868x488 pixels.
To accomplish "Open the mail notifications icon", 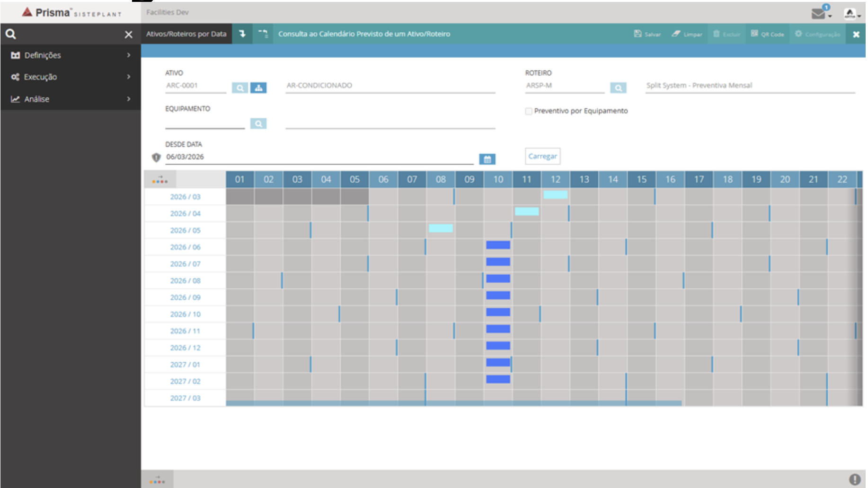I will coord(819,13).
